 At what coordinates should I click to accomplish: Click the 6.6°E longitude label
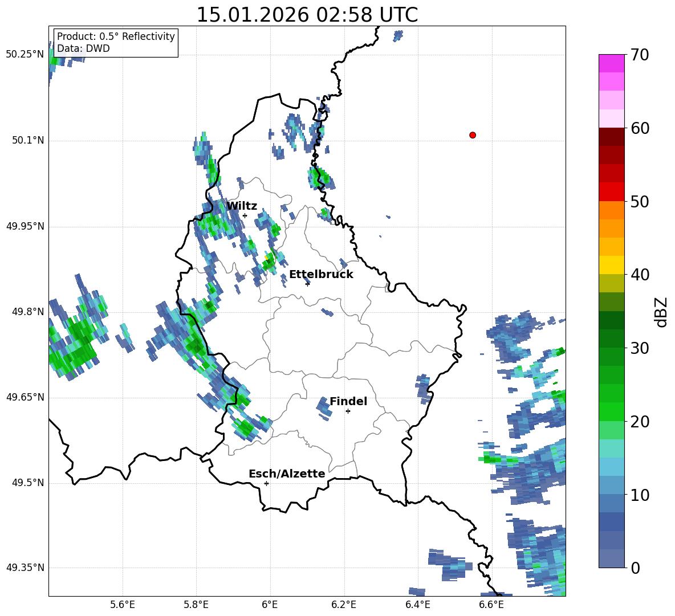coord(491,605)
